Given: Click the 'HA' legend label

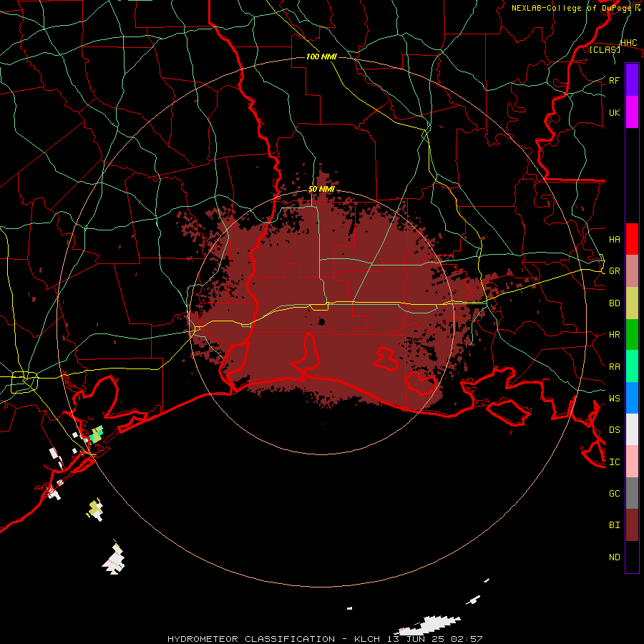Looking at the screenshot, I should tap(614, 239).
